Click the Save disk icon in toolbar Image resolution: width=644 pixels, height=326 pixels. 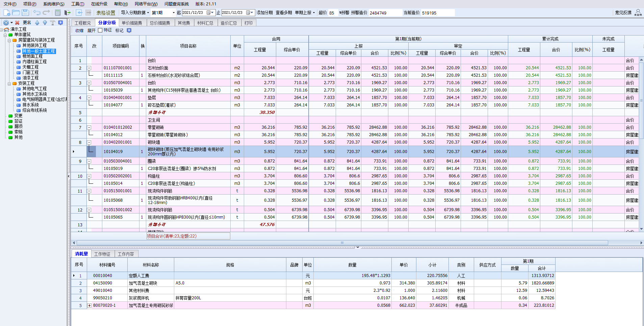[25, 12]
